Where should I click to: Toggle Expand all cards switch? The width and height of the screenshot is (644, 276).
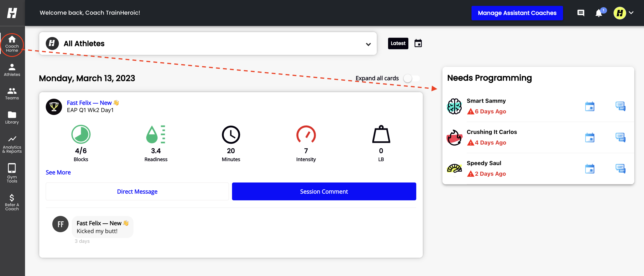pos(411,78)
